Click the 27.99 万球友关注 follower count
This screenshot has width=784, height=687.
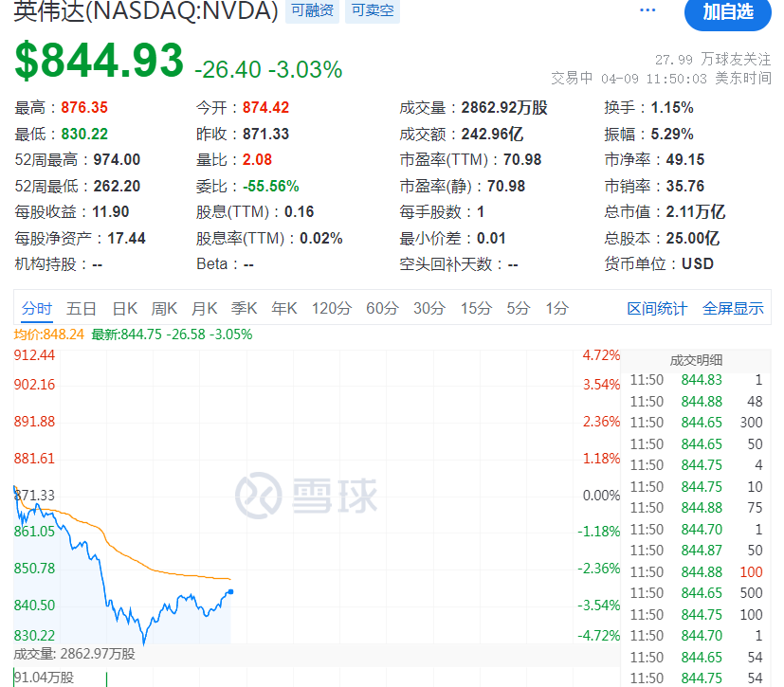713,60
